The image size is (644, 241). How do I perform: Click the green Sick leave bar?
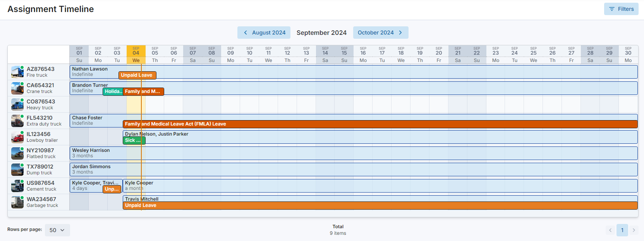pyautogui.click(x=134, y=140)
